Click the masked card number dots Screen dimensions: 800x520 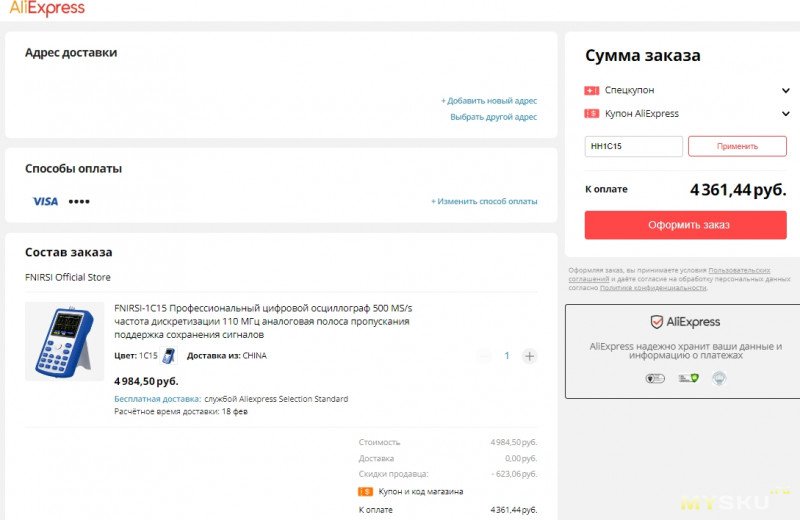click(79, 202)
